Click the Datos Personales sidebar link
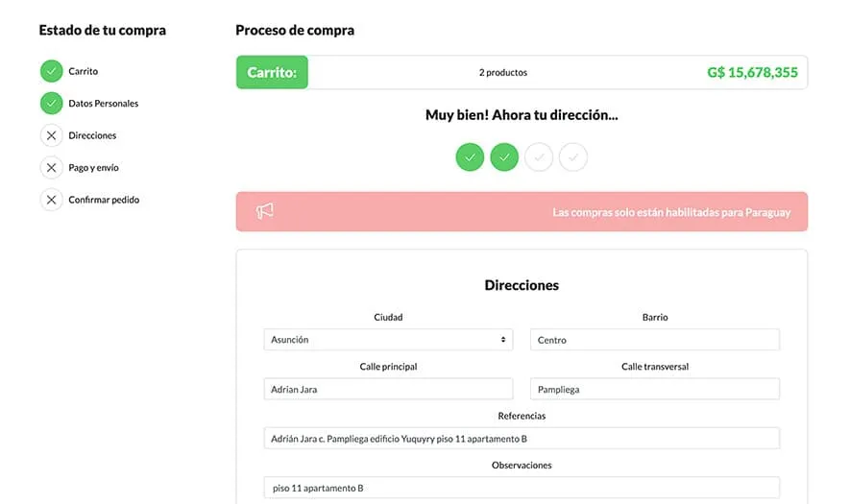This screenshot has height=504, width=850. click(103, 103)
